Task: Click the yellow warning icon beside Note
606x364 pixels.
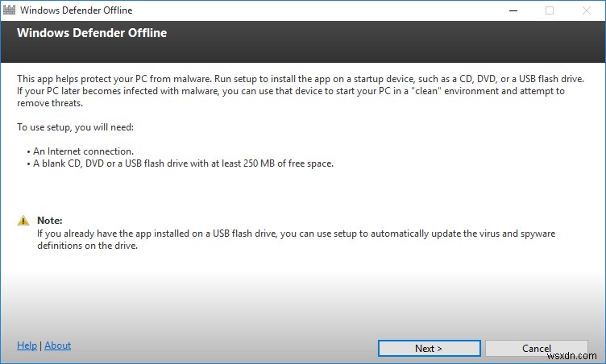Action: [x=23, y=221]
